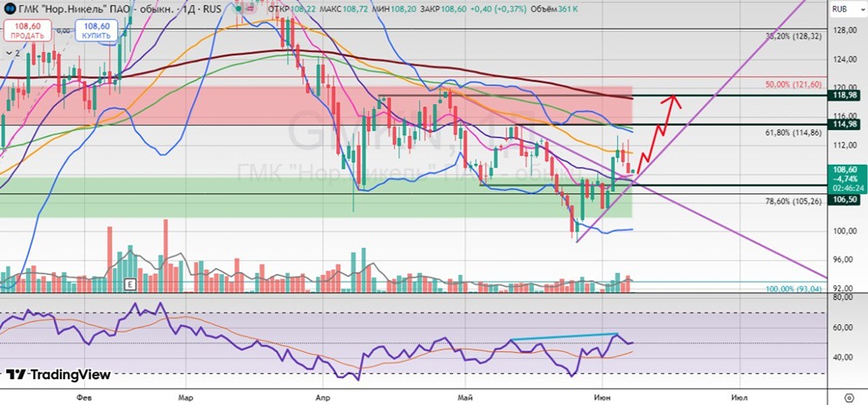Click the 80,00 RSI scale value

[842, 297]
